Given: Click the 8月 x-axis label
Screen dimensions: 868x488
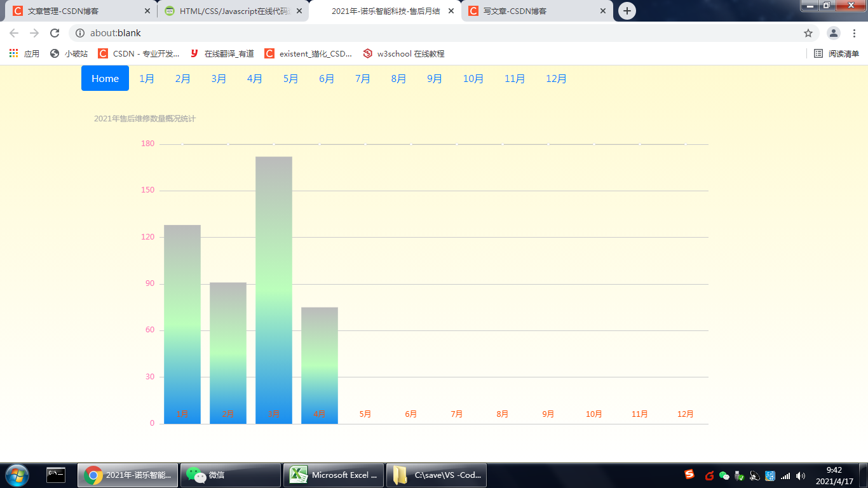Looking at the screenshot, I should coord(503,414).
